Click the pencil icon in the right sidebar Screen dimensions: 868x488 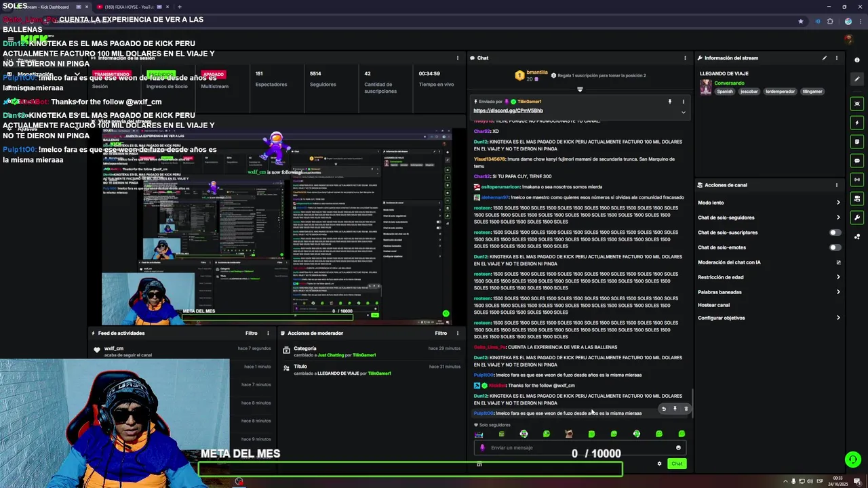pyautogui.click(x=857, y=79)
